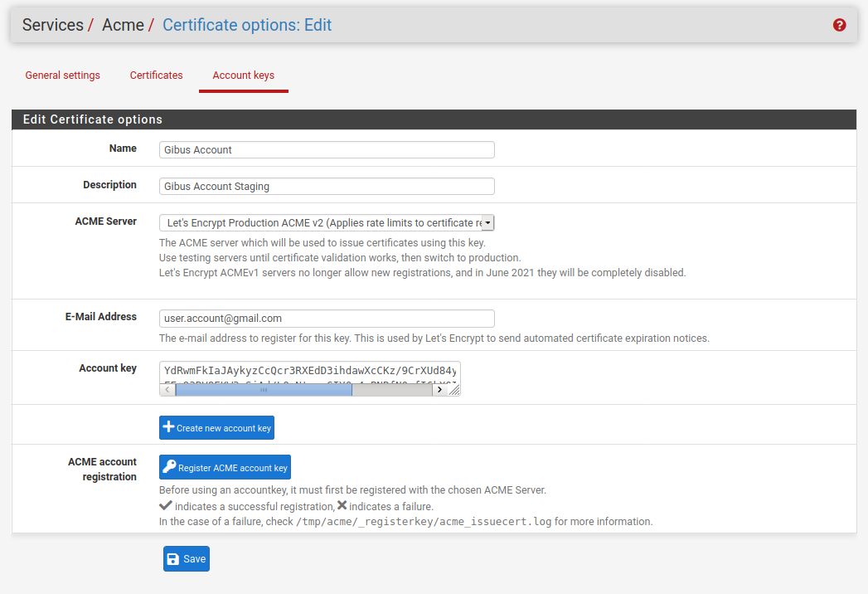Image resolution: width=868 pixels, height=594 pixels.
Task: Click the horizontal scrollbar thumb in Account key
Action: (264, 390)
